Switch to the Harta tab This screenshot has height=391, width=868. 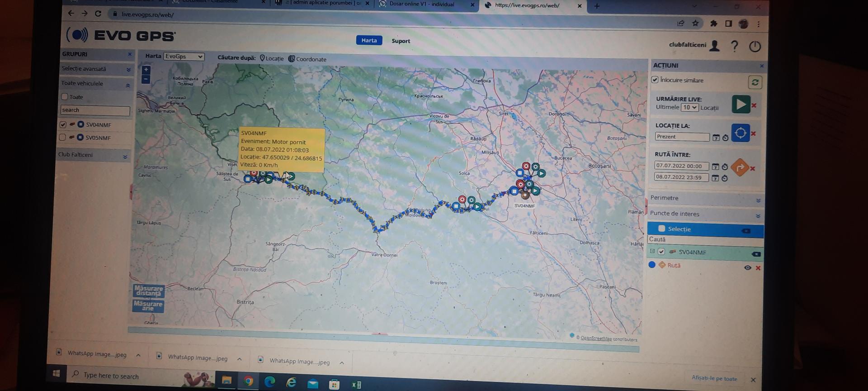pyautogui.click(x=369, y=40)
